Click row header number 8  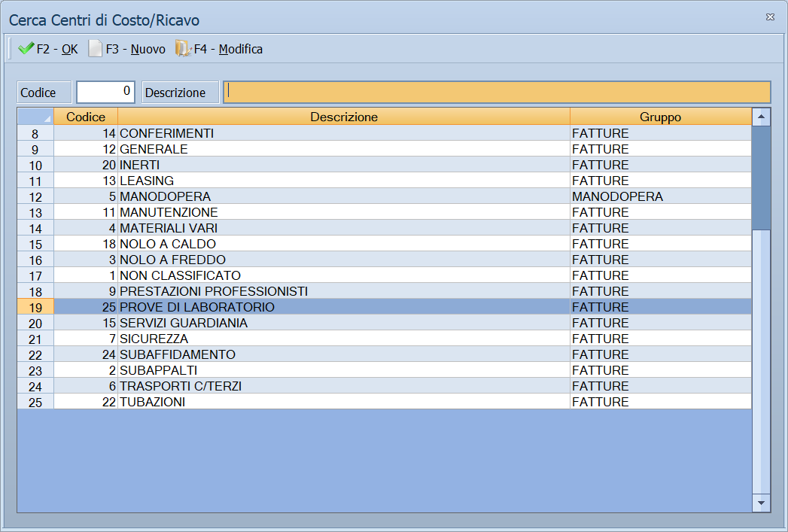35,134
